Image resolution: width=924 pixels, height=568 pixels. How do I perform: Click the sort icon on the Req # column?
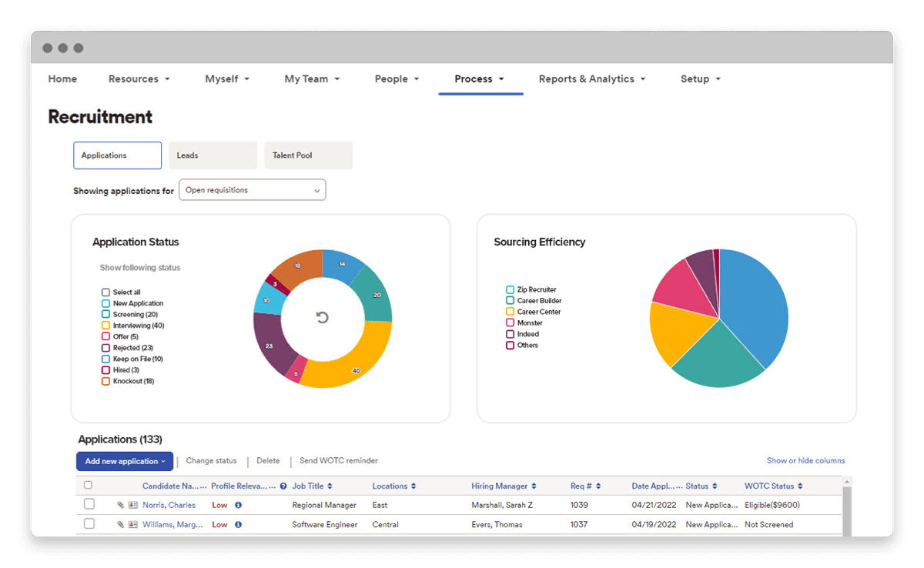(598, 486)
